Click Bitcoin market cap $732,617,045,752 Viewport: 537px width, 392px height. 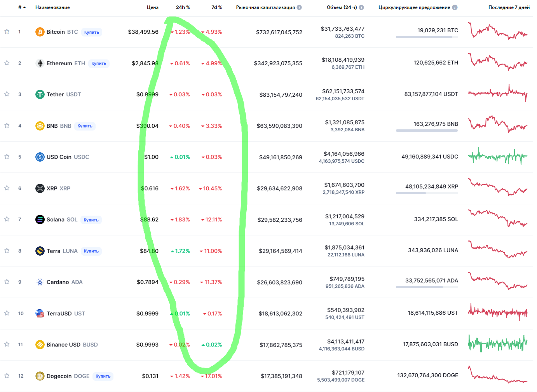[279, 32]
